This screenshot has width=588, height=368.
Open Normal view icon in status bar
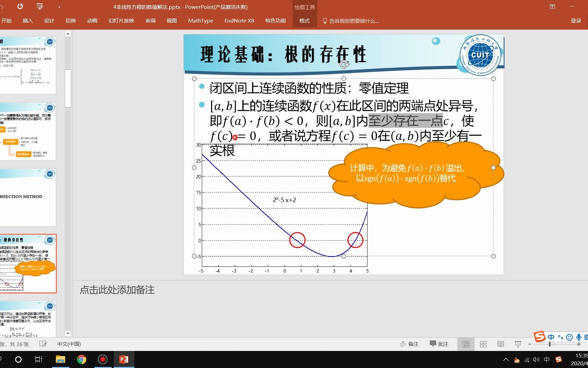(x=465, y=344)
